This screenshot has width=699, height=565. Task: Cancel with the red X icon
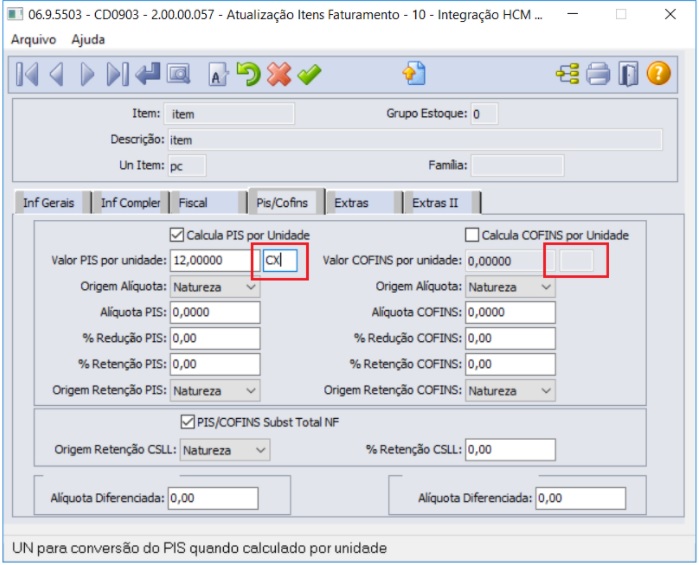(x=279, y=74)
